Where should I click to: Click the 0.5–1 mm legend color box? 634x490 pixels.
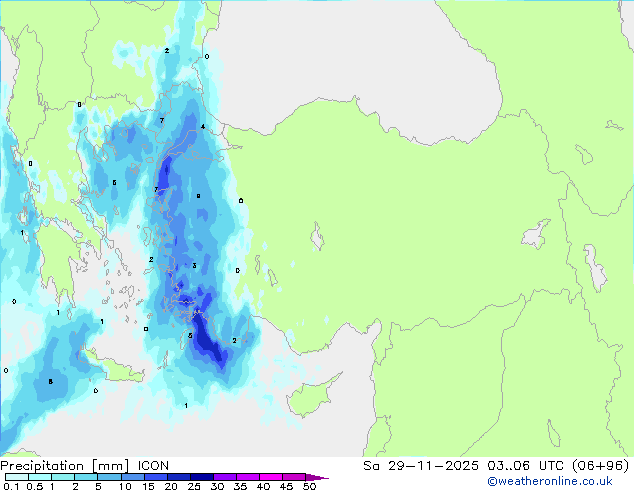40,477
